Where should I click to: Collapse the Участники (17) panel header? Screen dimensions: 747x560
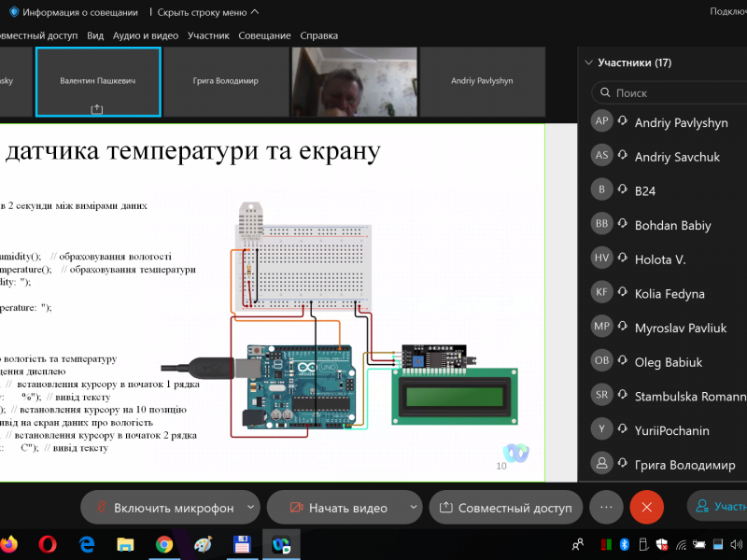[x=588, y=63]
